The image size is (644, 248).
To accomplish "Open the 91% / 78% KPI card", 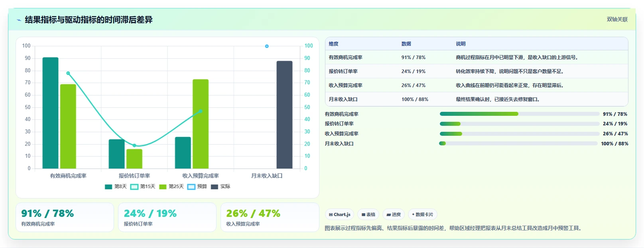I will 65,217.
